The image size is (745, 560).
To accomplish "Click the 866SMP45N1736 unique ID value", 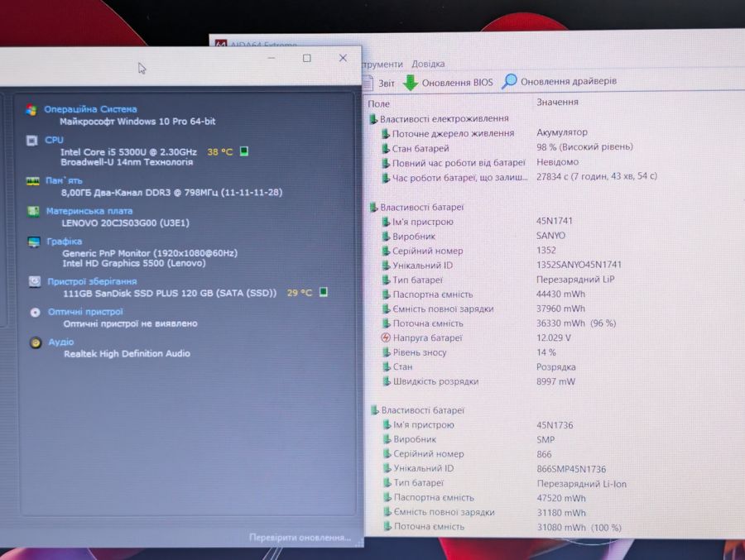I will tap(571, 469).
